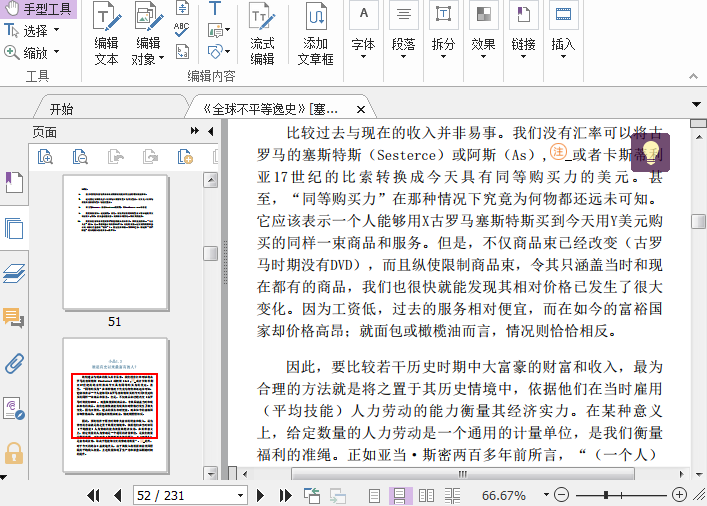
Task: Toggle continuous page view mode
Action: tap(399, 496)
